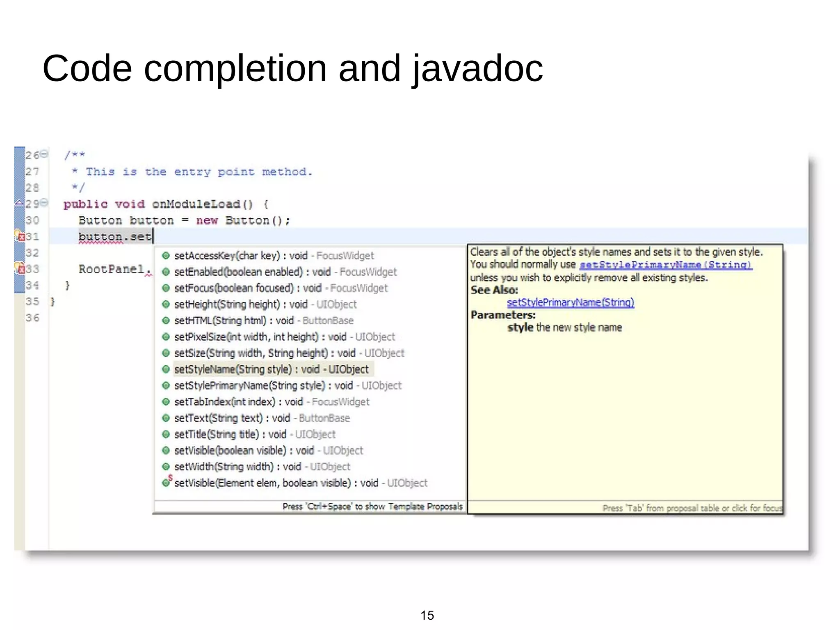
Task: Click the 'This is the entry point method.' comment
Action: (199, 172)
